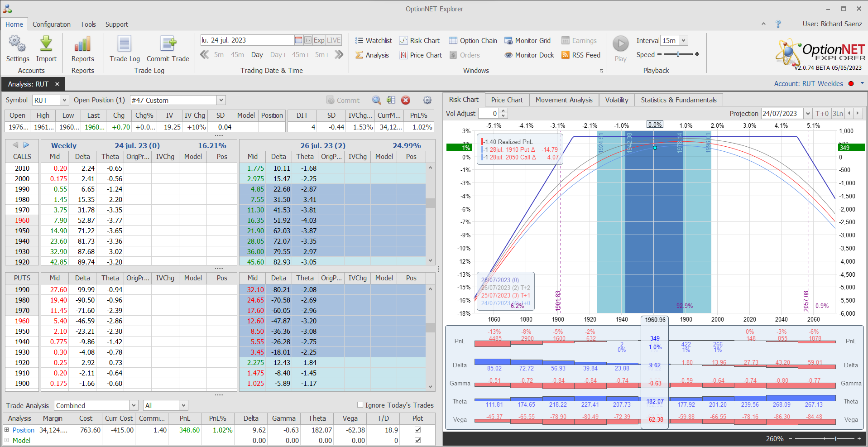This screenshot has width=868, height=447.
Task: Click the Day+ time step button
Action: click(x=278, y=55)
